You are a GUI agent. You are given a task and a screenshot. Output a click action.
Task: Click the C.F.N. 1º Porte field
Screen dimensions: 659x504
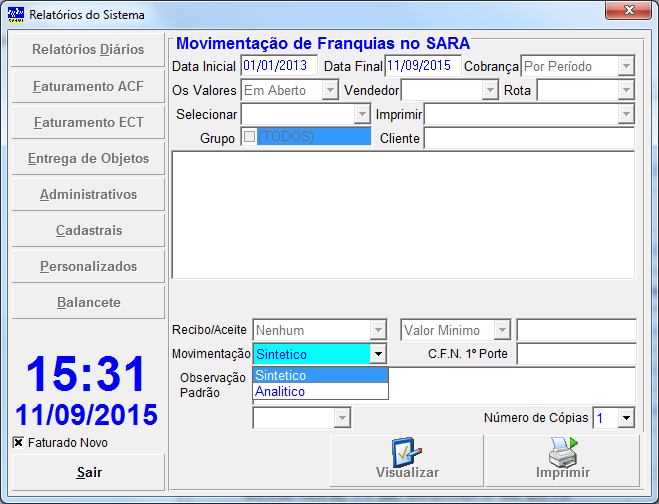(576, 354)
